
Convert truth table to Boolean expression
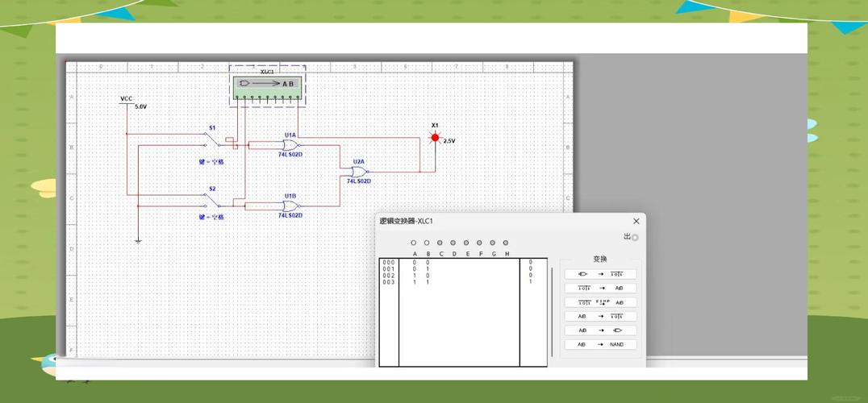pos(601,288)
